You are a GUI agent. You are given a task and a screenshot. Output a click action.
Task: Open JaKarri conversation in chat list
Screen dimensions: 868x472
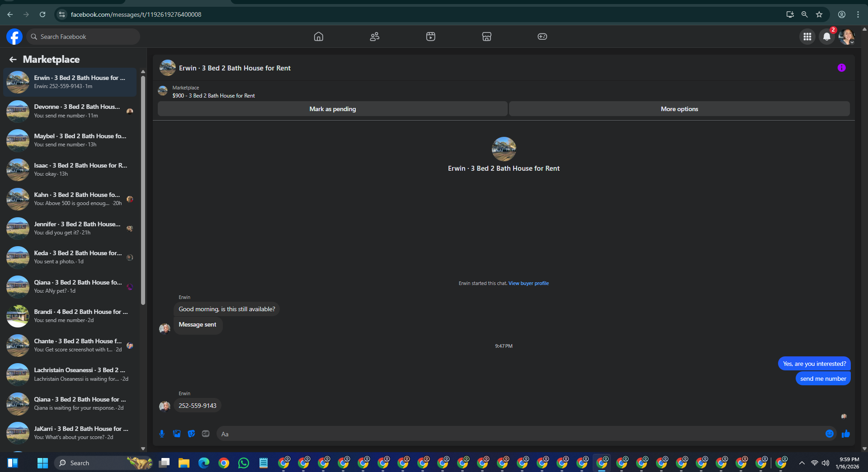click(70, 433)
